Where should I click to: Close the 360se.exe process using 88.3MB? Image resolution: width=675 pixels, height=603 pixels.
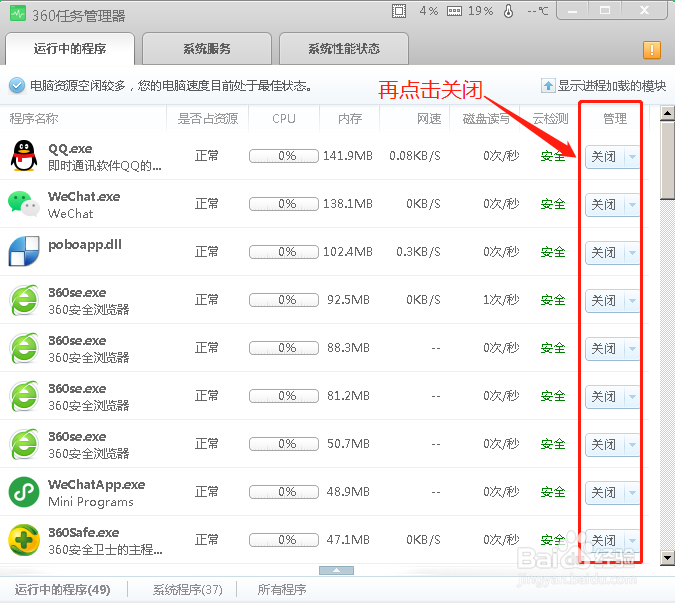(604, 348)
